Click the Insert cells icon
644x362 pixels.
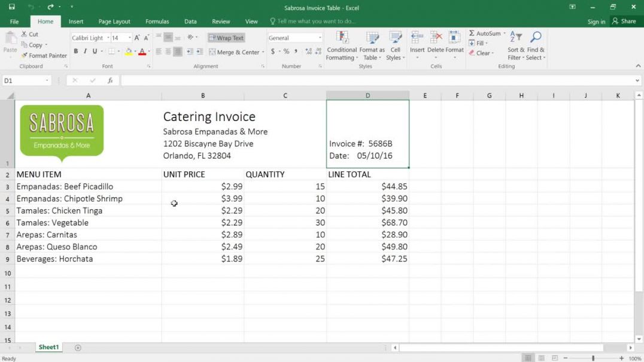(x=417, y=37)
